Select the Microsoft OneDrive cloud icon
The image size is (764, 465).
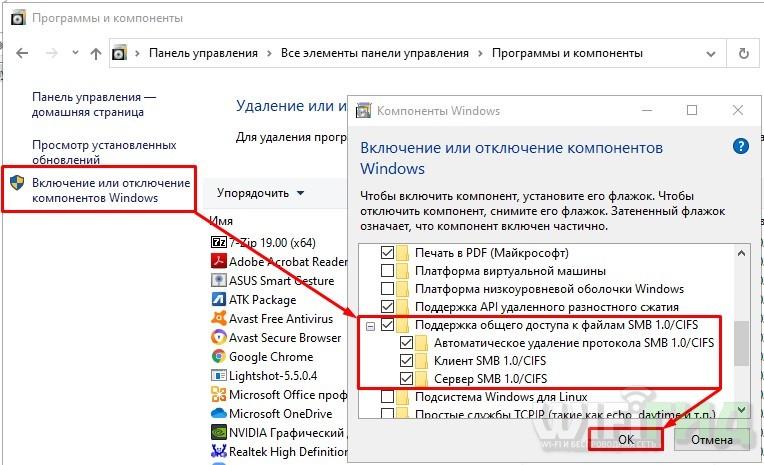pyautogui.click(x=219, y=413)
